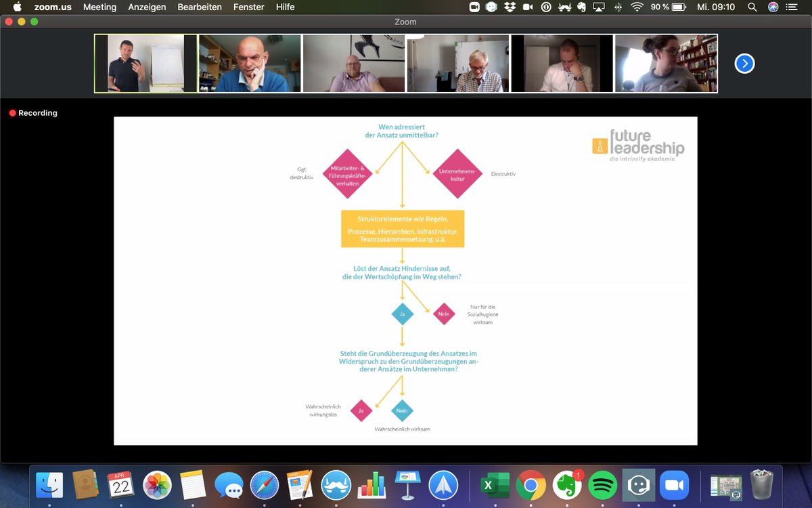
Task: Open the Wi-Fi status menu
Action: [637, 7]
